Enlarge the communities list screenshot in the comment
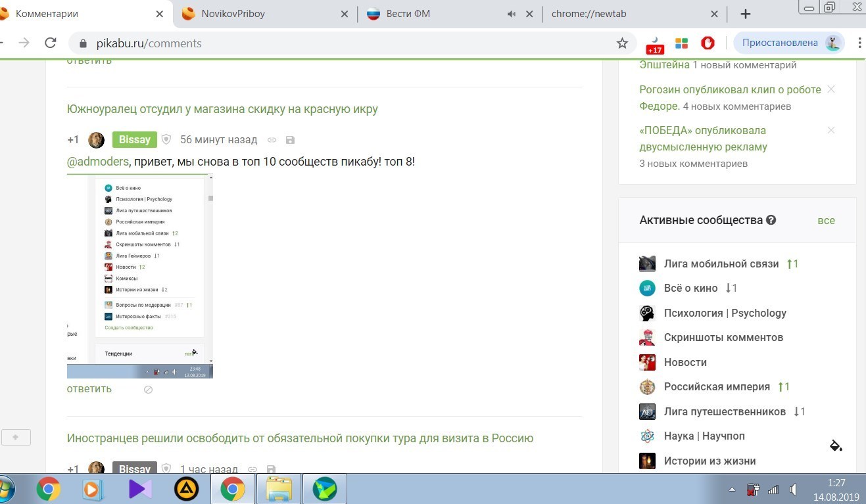 pos(140,277)
